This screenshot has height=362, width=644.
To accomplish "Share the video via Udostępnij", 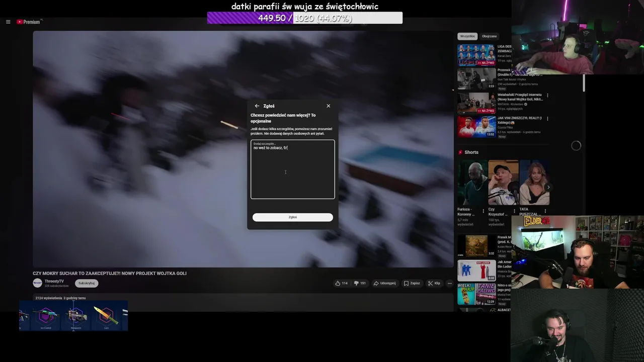I will [384, 283].
